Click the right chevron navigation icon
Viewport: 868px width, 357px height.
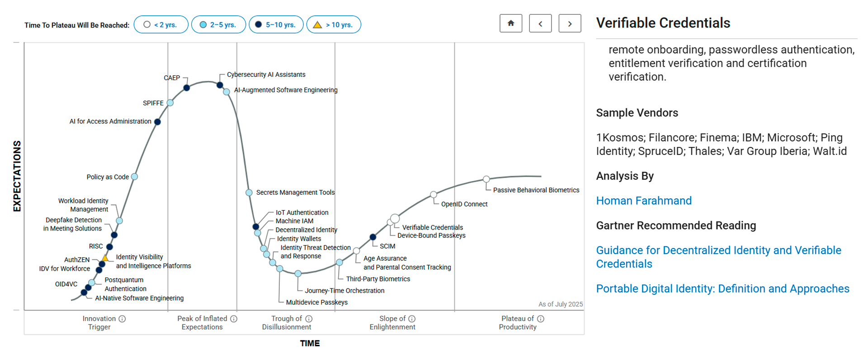pos(570,23)
